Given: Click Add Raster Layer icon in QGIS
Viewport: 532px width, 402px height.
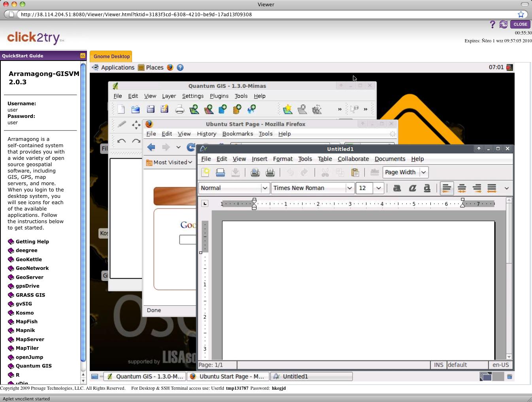Looking at the screenshot, I should pos(209,109).
